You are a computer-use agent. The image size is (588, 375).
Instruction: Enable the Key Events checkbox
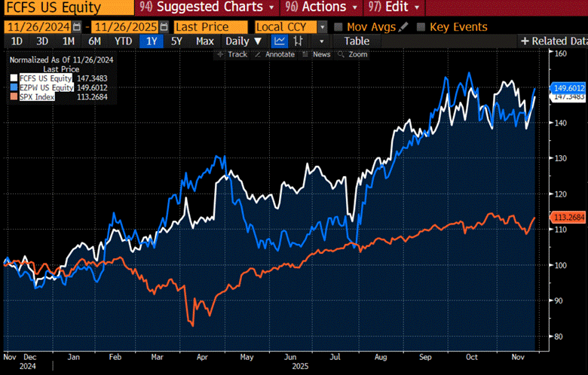[421, 27]
